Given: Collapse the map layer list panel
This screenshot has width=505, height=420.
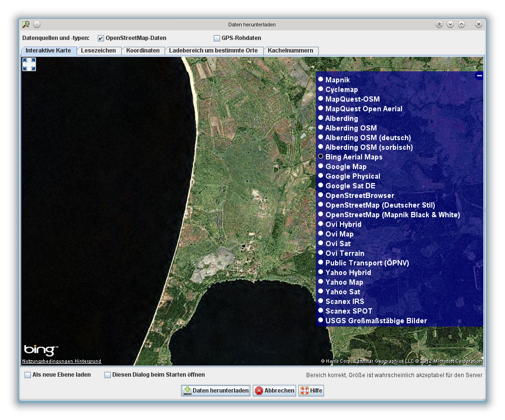Looking at the screenshot, I should tap(479, 76).
